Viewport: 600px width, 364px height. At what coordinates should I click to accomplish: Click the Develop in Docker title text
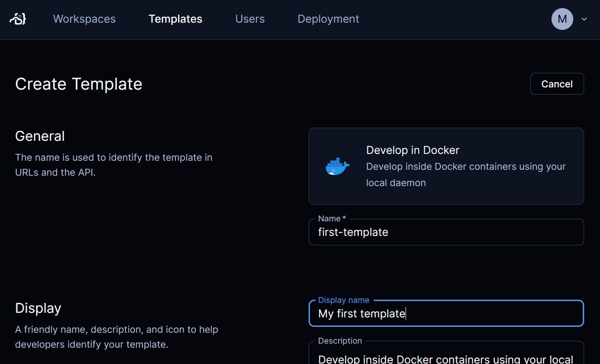(x=413, y=150)
